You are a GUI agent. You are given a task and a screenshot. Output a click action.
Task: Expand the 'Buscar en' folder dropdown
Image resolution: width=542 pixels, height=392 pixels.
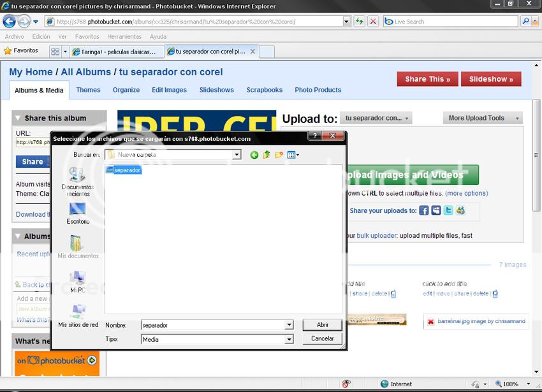pyautogui.click(x=237, y=155)
